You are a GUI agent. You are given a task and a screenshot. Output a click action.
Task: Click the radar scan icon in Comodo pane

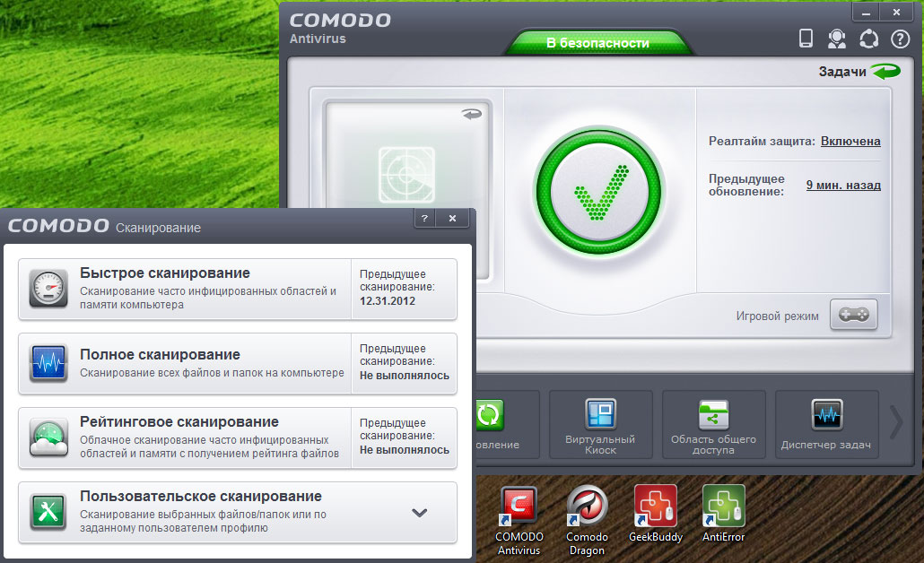click(406, 174)
